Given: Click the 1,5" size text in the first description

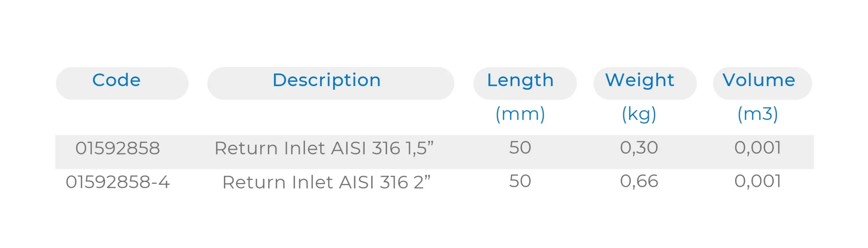Looking at the screenshot, I should [x=419, y=148].
